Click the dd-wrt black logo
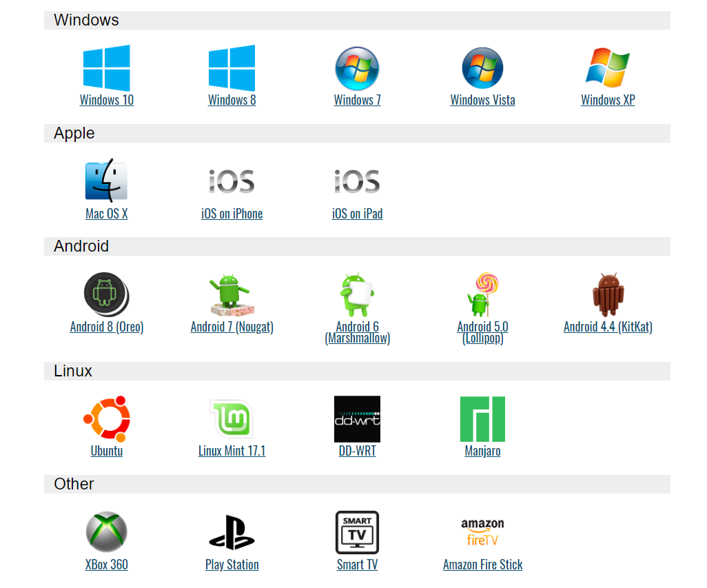 click(x=357, y=419)
